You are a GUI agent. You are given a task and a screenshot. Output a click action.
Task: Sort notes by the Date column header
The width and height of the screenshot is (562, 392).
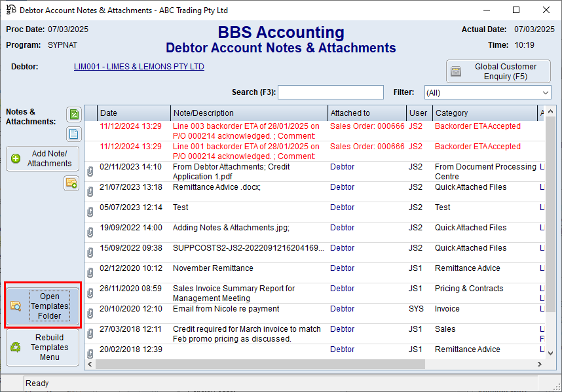(x=134, y=113)
